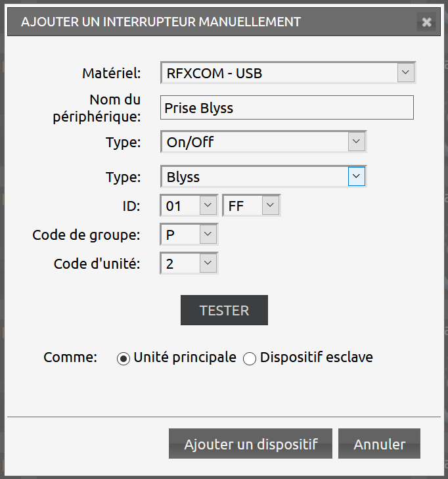Click the 'Nom du périphérique:' label
The height and width of the screenshot is (479, 448).
[x=114, y=108]
